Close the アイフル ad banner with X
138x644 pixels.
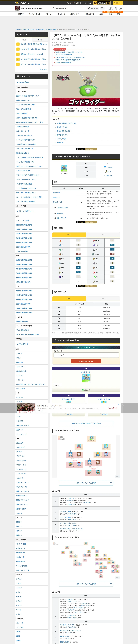click(123, 405)
